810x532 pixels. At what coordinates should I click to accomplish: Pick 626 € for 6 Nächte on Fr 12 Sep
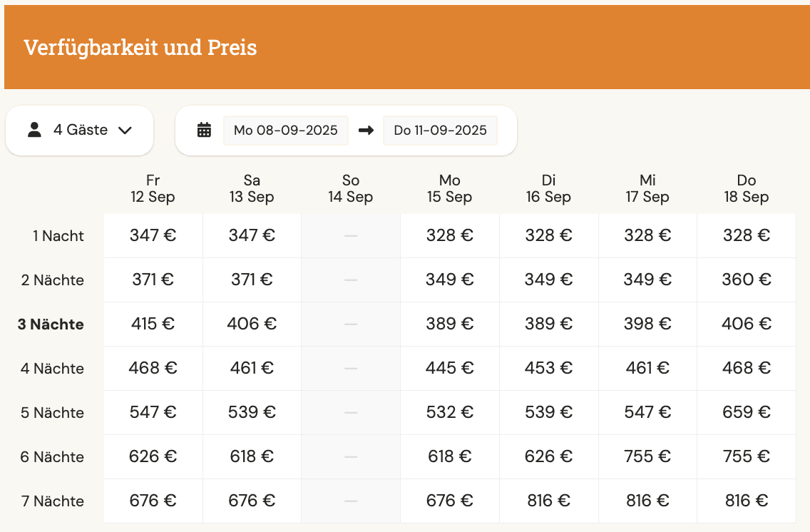point(153,456)
